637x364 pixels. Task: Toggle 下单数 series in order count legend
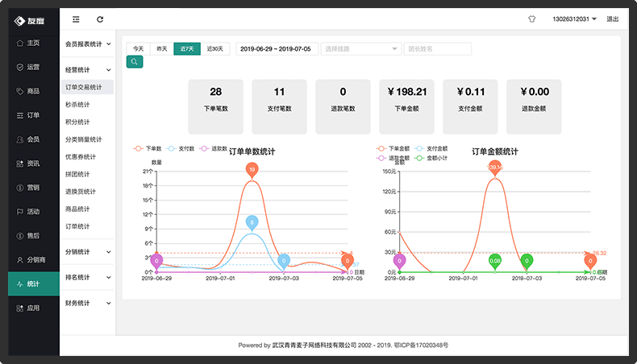click(x=148, y=148)
